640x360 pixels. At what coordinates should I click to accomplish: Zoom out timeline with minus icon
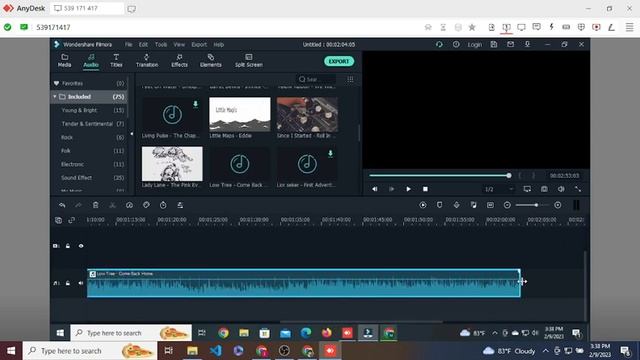(507, 205)
